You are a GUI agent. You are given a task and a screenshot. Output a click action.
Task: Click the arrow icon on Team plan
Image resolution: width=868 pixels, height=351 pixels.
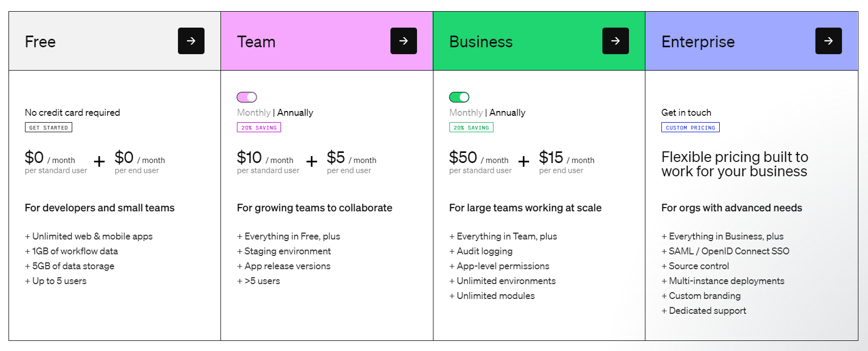click(404, 41)
